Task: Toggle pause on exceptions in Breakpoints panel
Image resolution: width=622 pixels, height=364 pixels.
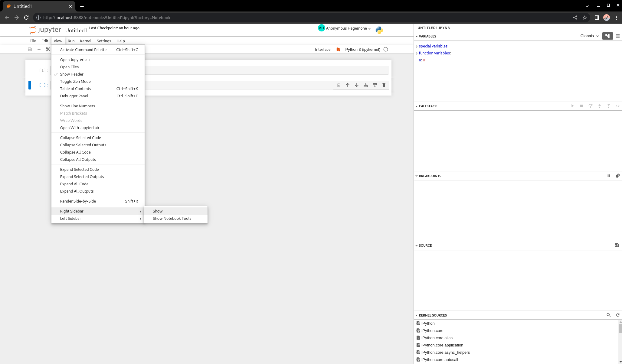Action: 608,176
